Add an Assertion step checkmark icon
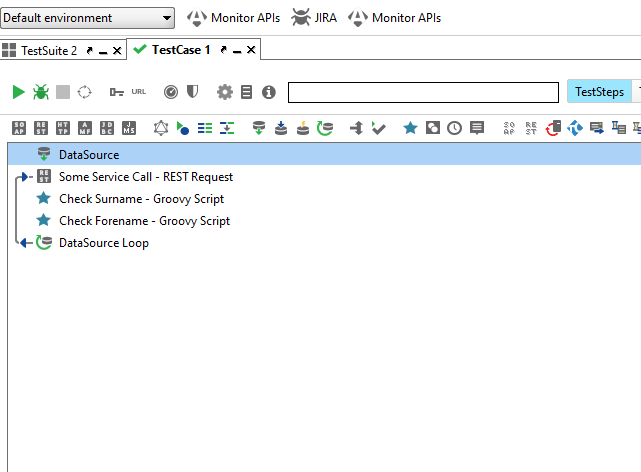The height and width of the screenshot is (472, 641). pyautogui.click(x=379, y=128)
